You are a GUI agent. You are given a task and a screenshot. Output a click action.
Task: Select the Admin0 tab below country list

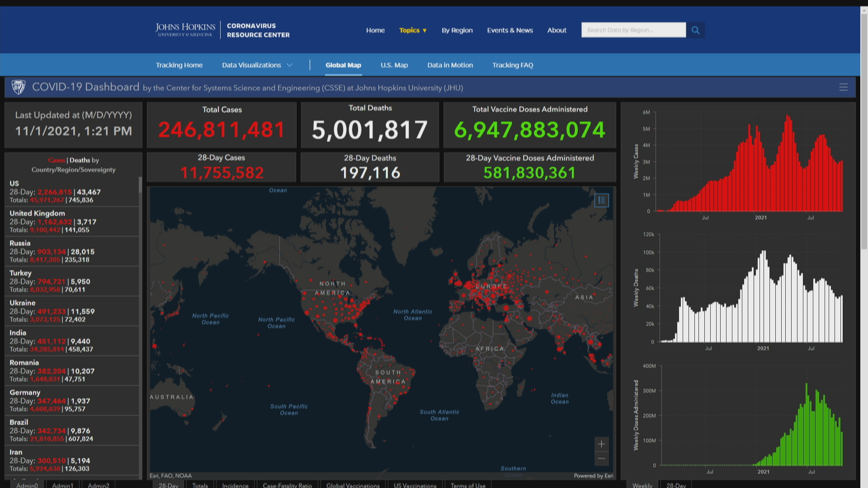tap(27, 485)
